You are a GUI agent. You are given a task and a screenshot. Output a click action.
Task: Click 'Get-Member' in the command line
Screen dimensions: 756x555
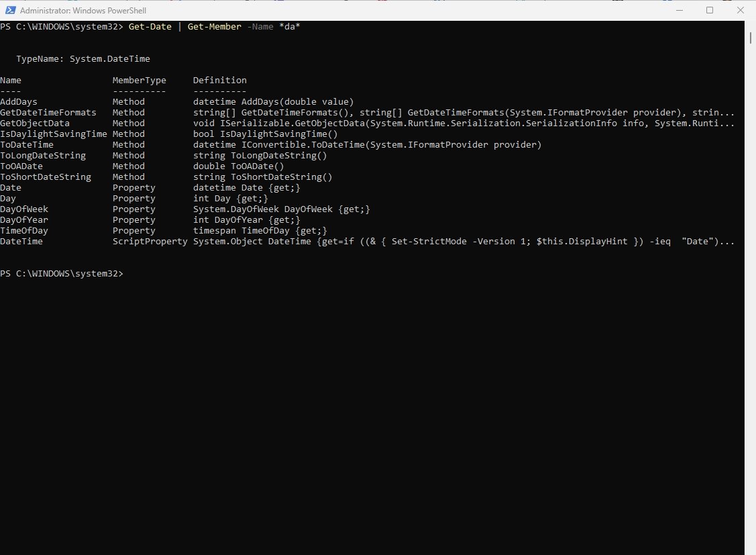coord(214,27)
